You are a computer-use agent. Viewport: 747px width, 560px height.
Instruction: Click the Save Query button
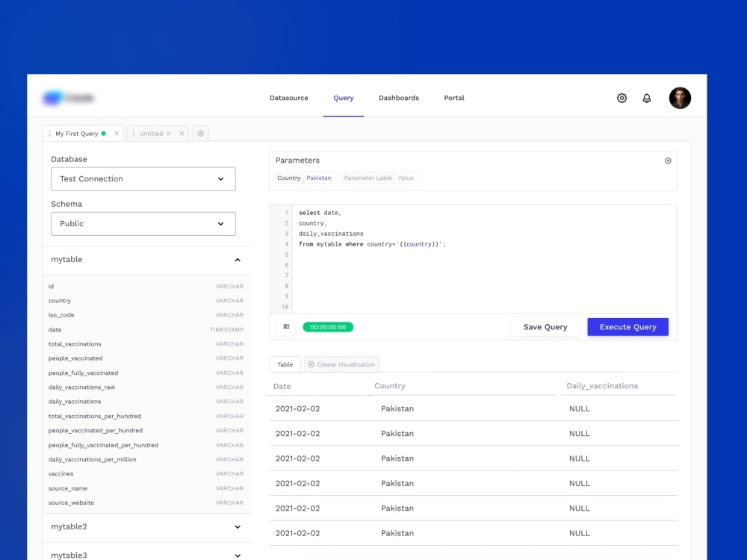coord(545,326)
